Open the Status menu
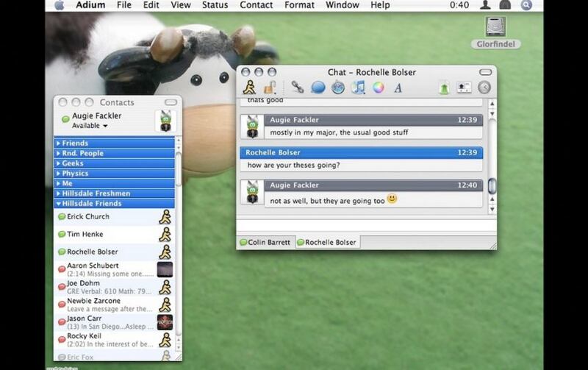This screenshot has width=588, height=370. point(215,5)
